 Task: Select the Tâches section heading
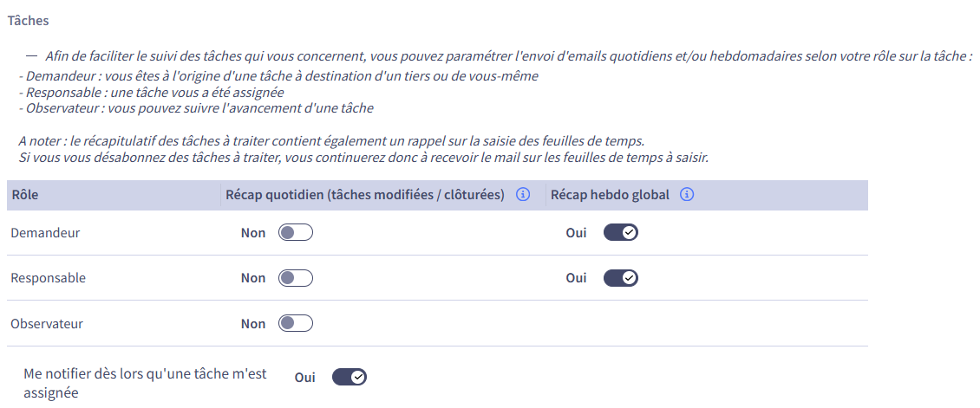[x=28, y=21]
